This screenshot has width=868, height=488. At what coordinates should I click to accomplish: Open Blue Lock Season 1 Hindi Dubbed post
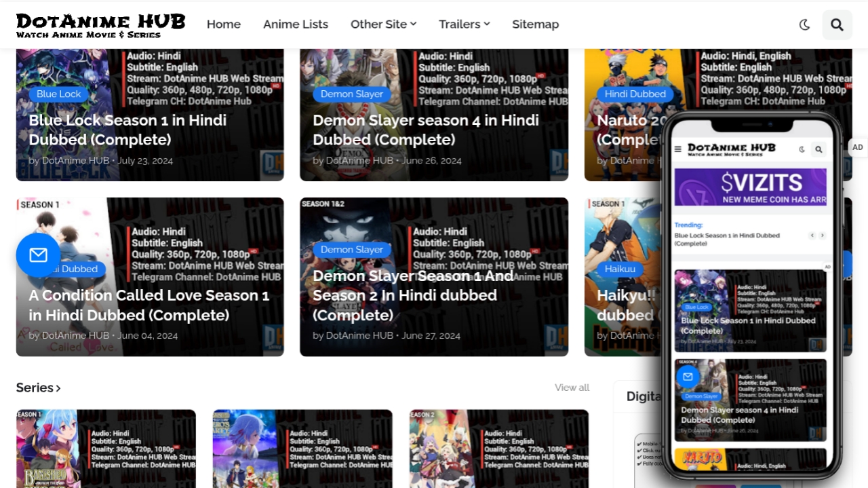pos(127,130)
